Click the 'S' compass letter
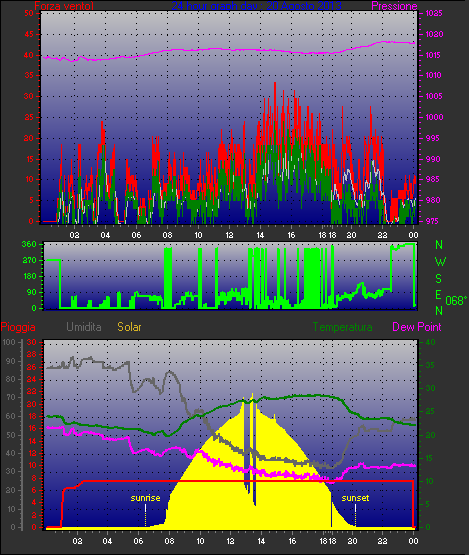Image resolution: width=469 pixels, height=555 pixels. tap(439, 279)
